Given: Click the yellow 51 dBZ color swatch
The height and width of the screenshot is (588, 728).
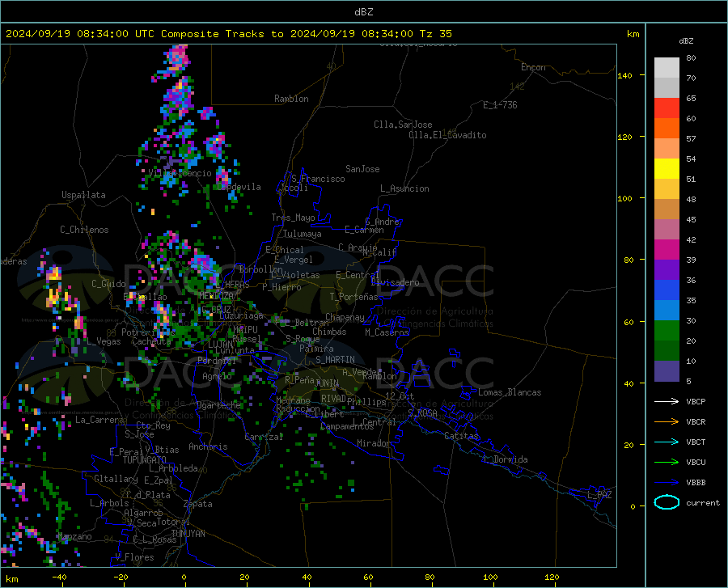Looking at the screenshot, I should [x=667, y=169].
